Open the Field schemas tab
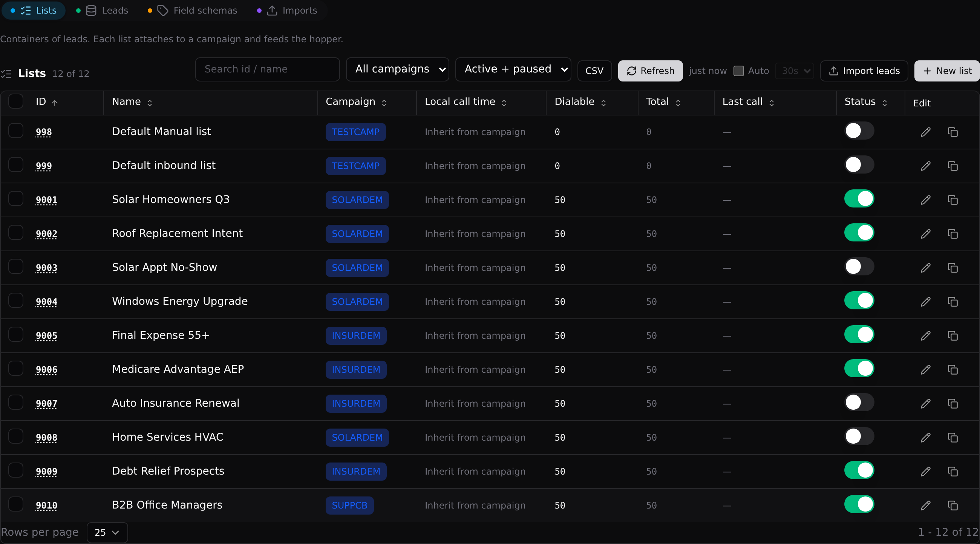This screenshot has height=544, width=980. (x=193, y=11)
